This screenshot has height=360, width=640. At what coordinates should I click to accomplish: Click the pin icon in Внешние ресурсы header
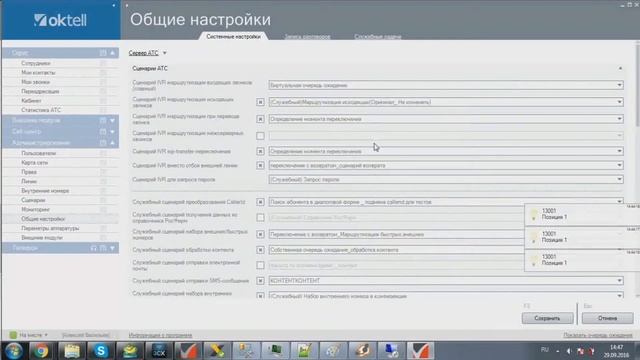[103, 120]
